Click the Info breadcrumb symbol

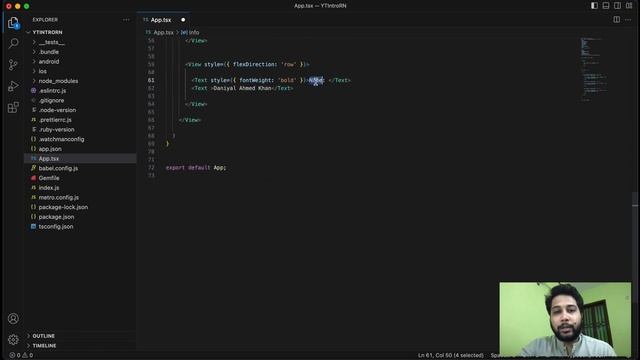coord(194,32)
